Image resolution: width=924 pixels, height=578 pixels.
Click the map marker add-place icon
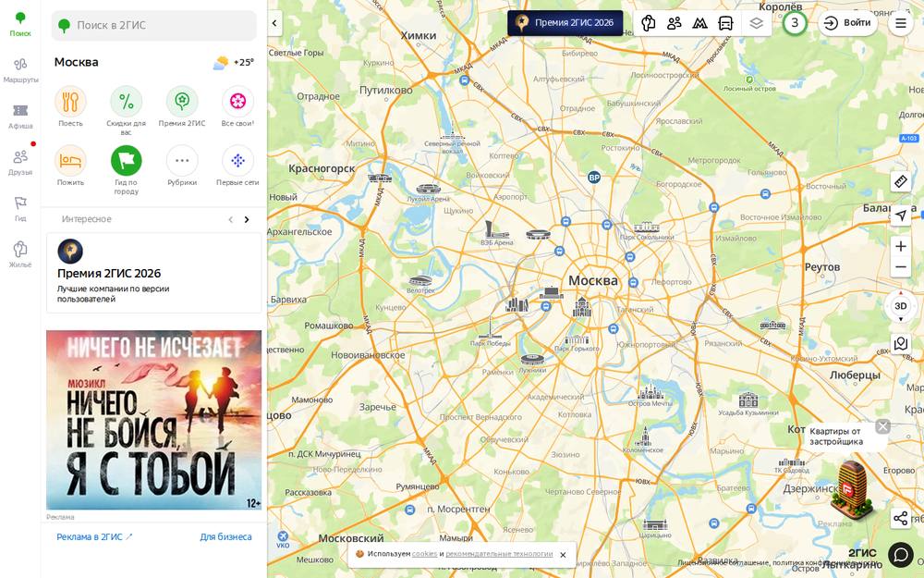pos(900,343)
